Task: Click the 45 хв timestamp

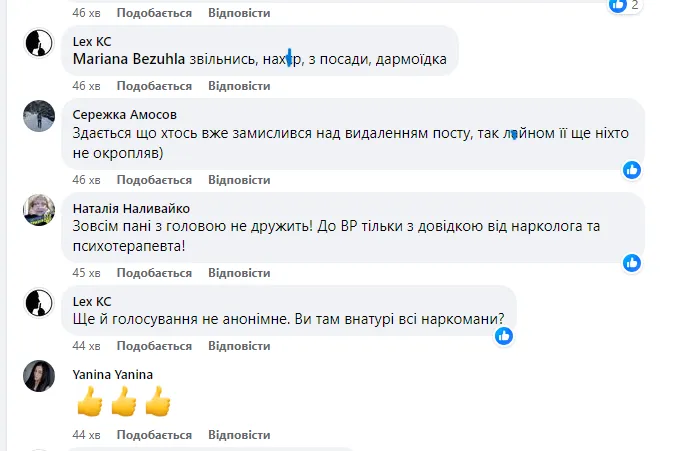Action: 87,273
